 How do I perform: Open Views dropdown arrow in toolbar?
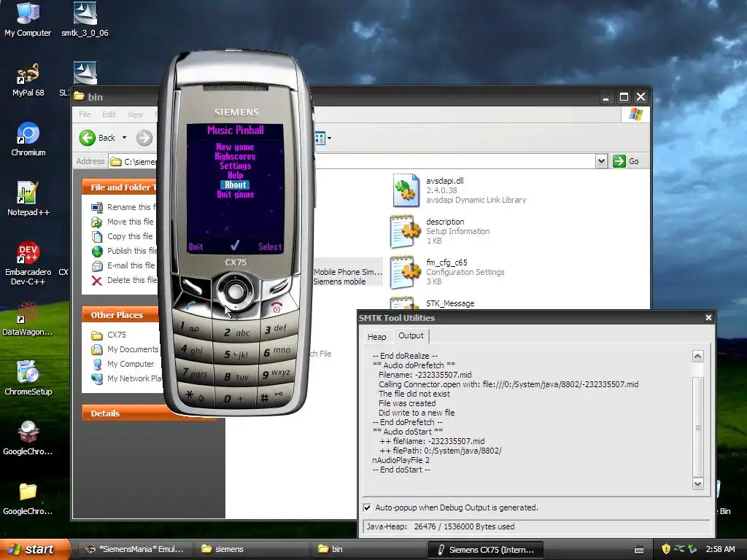[x=329, y=138]
